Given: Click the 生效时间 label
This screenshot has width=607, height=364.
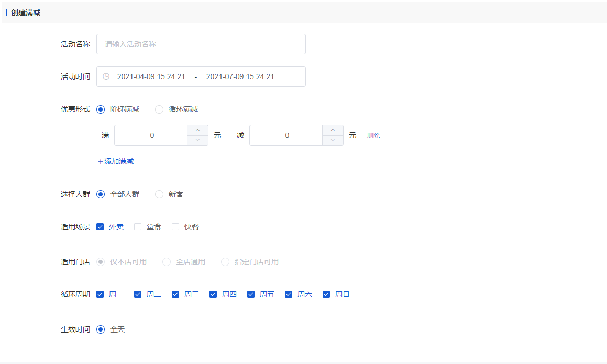Looking at the screenshot, I should click(x=75, y=329).
